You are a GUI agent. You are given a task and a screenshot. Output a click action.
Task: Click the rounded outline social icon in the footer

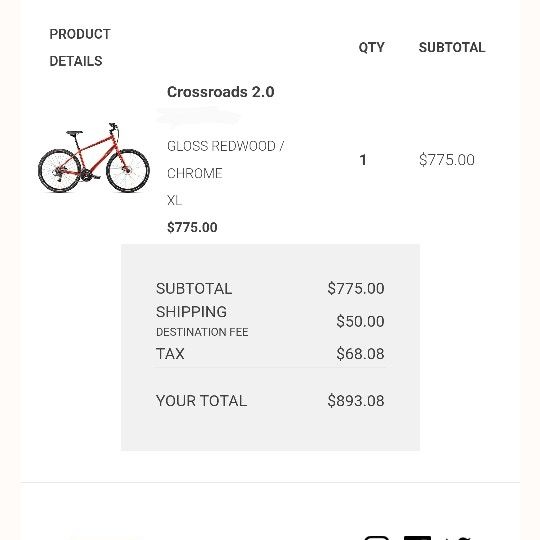tap(377, 538)
